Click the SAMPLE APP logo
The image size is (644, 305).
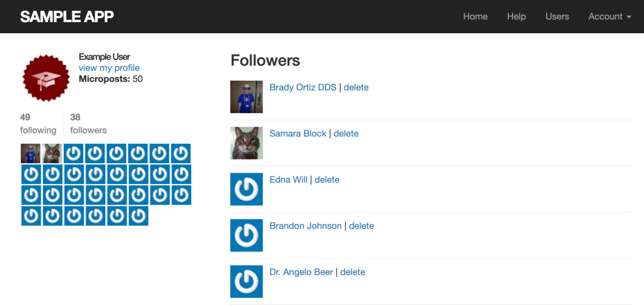click(x=67, y=17)
